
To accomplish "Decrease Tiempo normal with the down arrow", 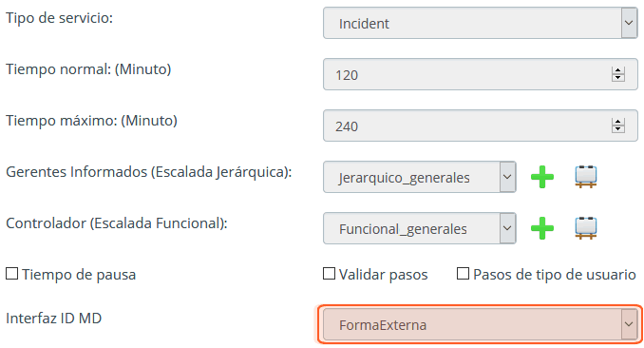I will pyautogui.click(x=617, y=78).
